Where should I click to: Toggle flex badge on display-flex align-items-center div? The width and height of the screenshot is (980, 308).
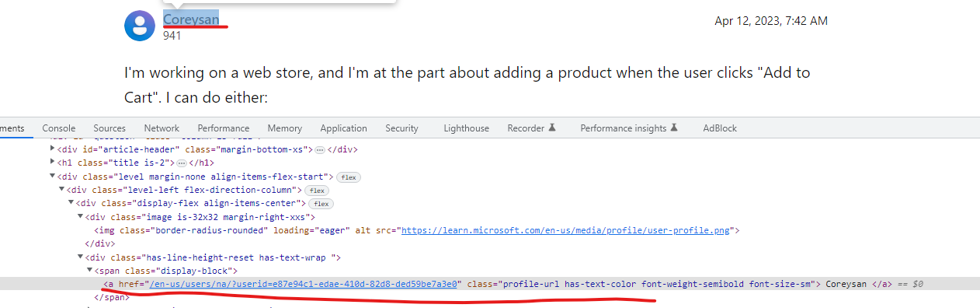321,204
